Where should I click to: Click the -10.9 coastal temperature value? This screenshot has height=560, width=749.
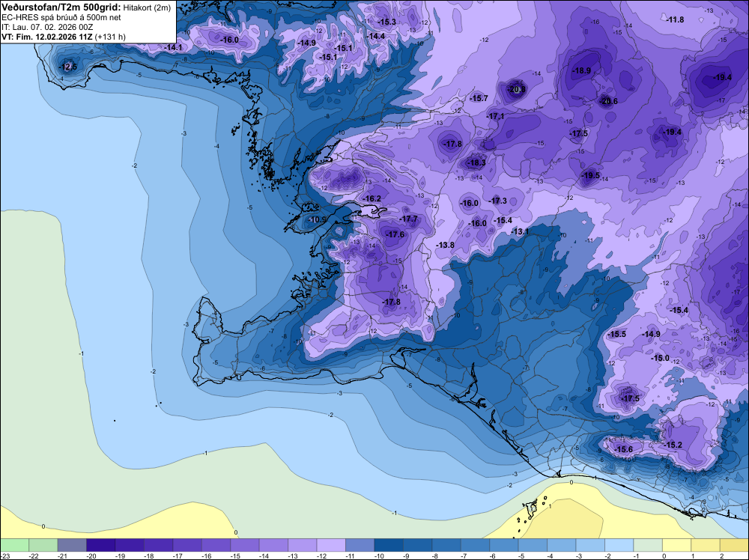[317, 219]
